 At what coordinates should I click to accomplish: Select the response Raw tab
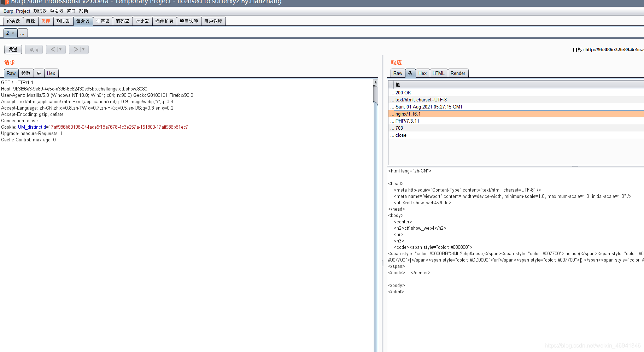point(398,73)
